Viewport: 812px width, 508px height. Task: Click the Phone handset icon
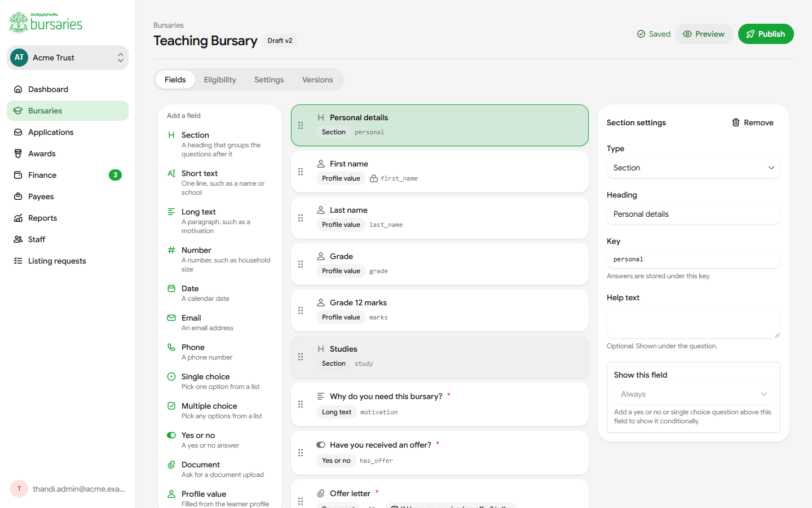click(x=171, y=347)
